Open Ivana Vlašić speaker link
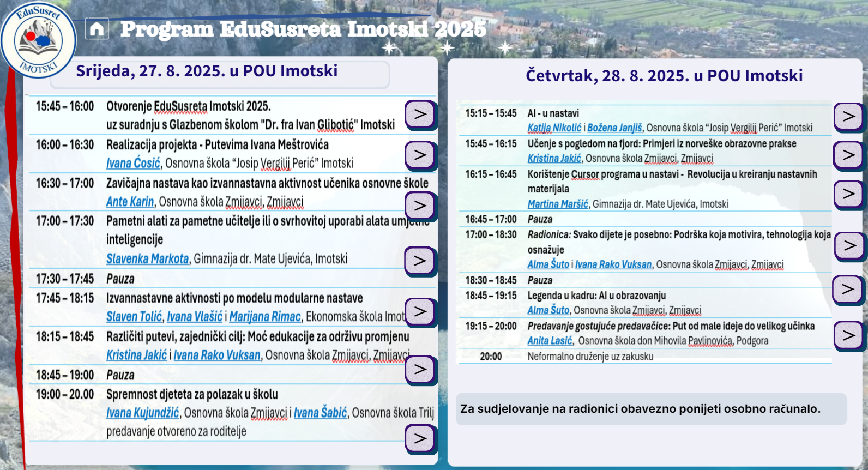This screenshot has width=868, height=470. (x=194, y=316)
